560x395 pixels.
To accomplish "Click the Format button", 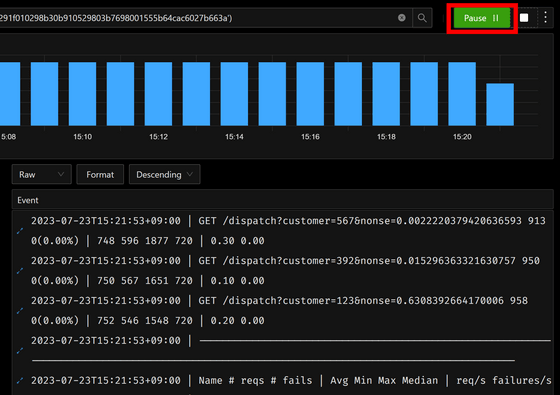I will tap(100, 174).
